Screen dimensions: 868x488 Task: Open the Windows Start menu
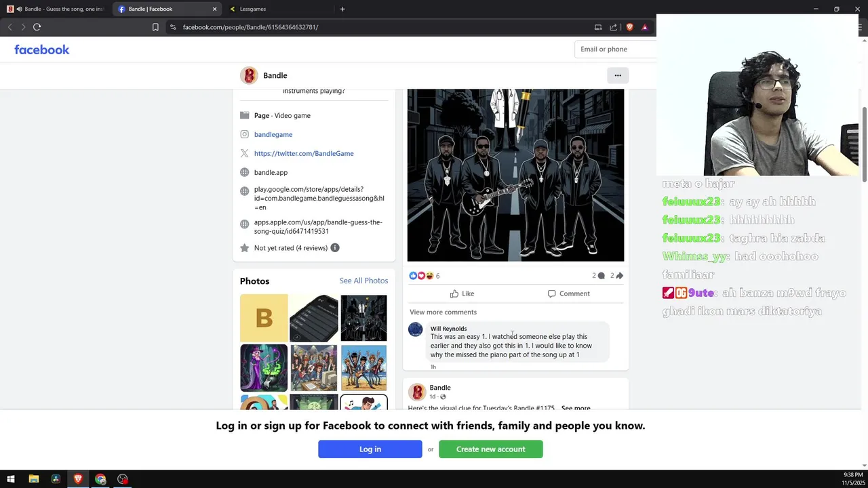click(x=11, y=479)
